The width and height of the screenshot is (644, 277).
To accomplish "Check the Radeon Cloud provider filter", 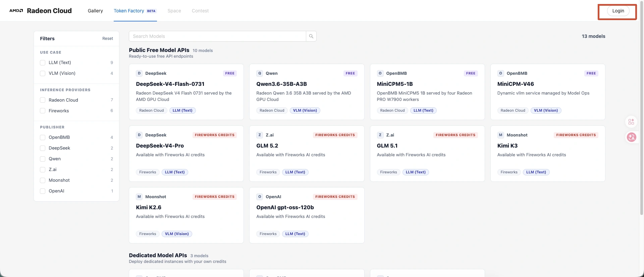I will point(43,100).
